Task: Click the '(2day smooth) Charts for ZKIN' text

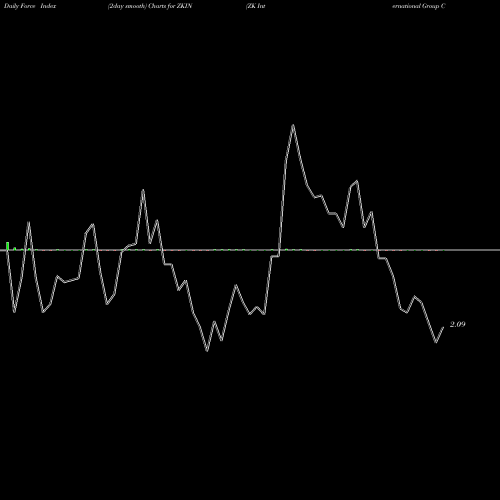Action: pyautogui.click(x=150, y=6)
